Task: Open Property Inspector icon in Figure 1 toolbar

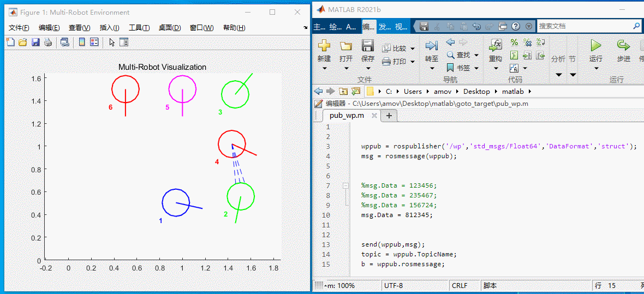Action: (x=124, y=42)
